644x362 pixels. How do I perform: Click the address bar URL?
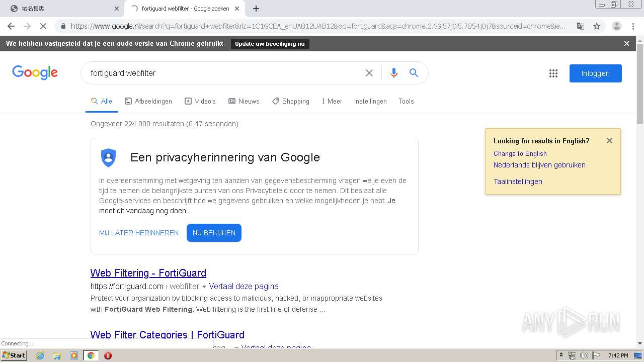click(318, 26)
